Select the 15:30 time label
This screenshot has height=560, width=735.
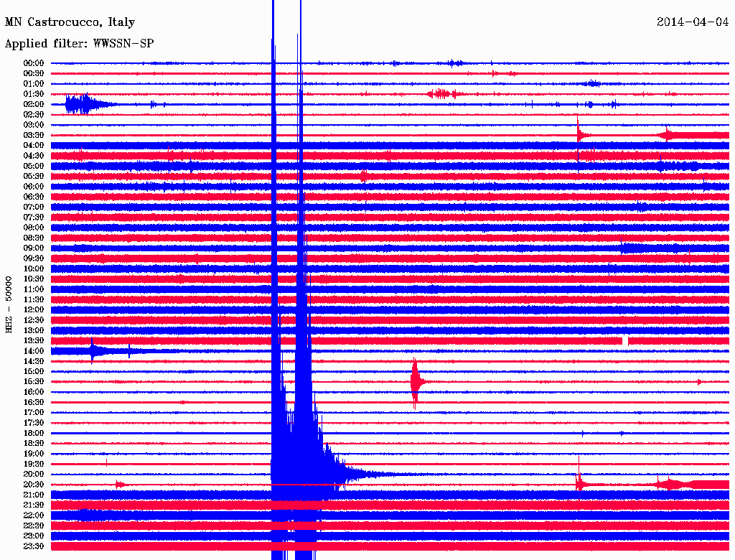[34, 382]
